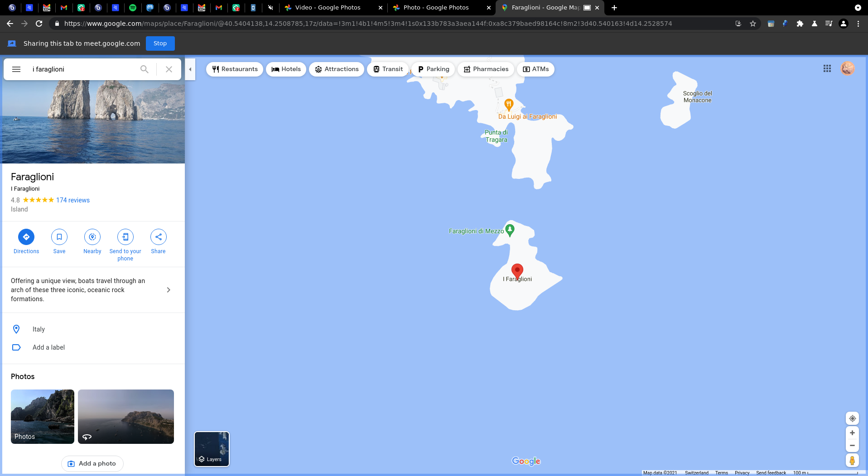Viewport: 868px width, 476px height.
Task: Open the tab search dropdown arrow
Action: click(858, 8)
